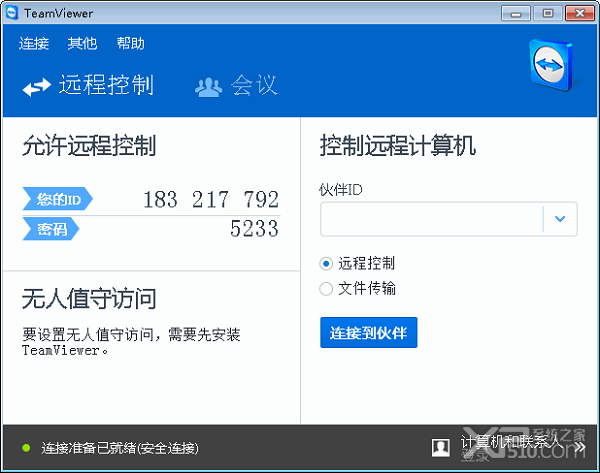Click the 您的ID label tag
This screenshot has width=600, height=473.
(57, 199)
